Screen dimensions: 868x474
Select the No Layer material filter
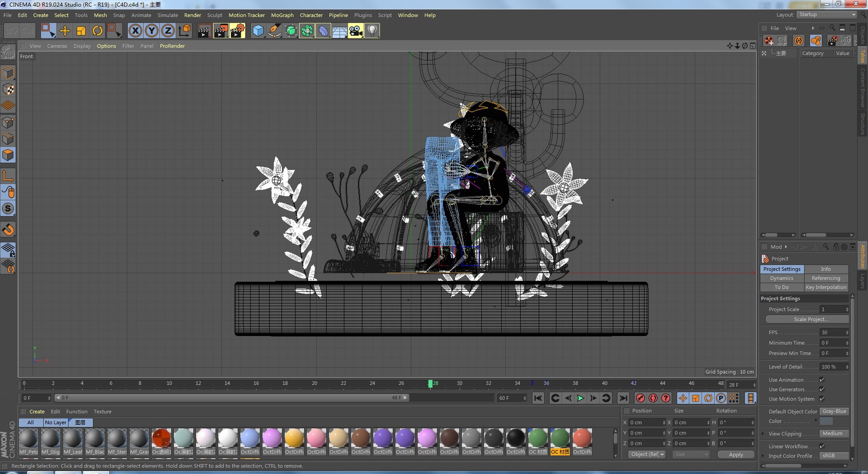click(56, 422)
